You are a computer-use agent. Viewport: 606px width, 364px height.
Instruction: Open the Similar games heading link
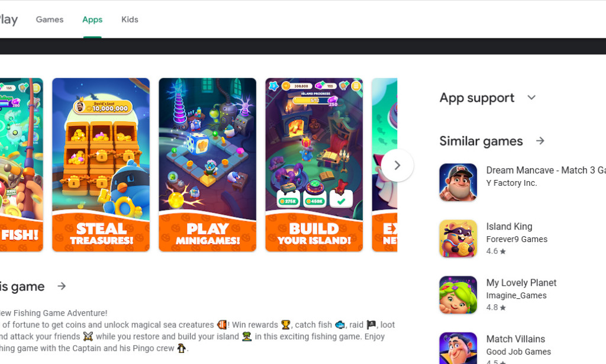(481, 141)
